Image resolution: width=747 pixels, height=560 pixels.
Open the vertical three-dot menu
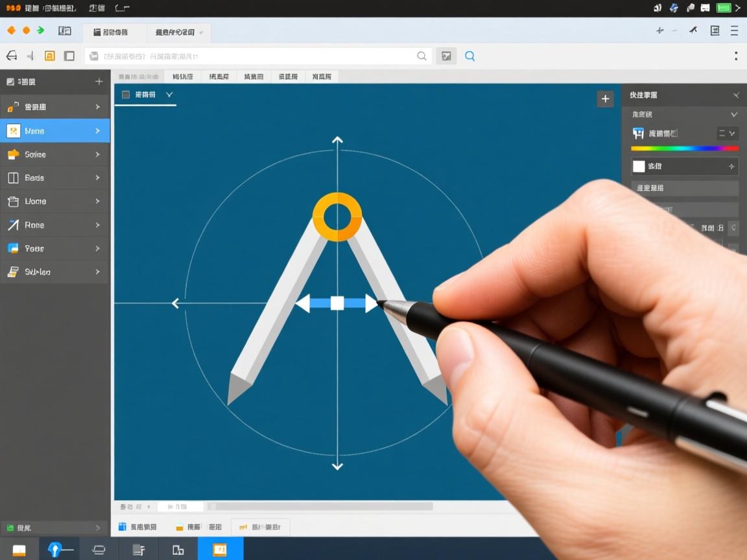click(x=735, y=56)
